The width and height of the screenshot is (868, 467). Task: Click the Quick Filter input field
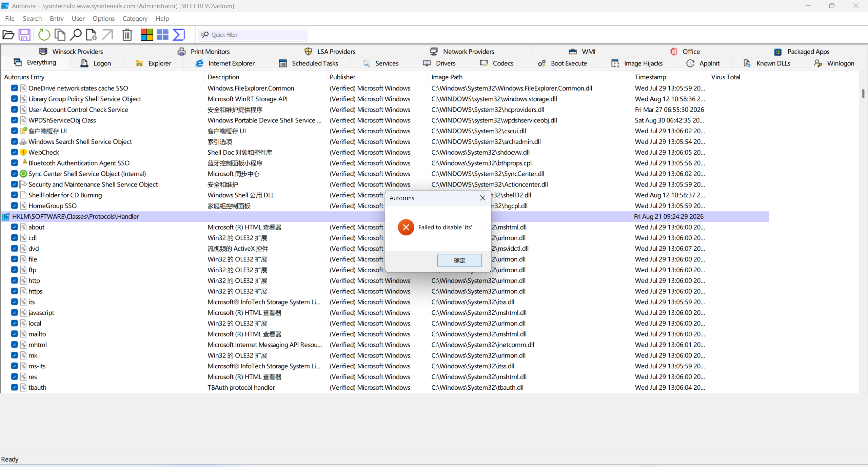point(254,35)
